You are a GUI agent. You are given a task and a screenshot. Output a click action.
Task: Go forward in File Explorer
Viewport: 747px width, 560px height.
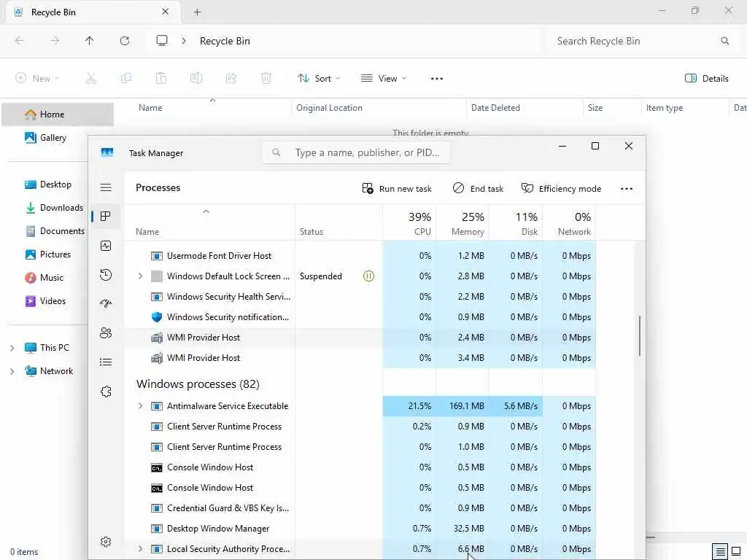[55, 41]
